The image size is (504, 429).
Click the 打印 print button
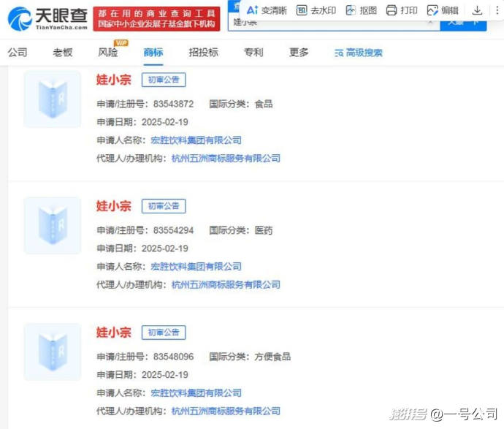click(402, 11)
